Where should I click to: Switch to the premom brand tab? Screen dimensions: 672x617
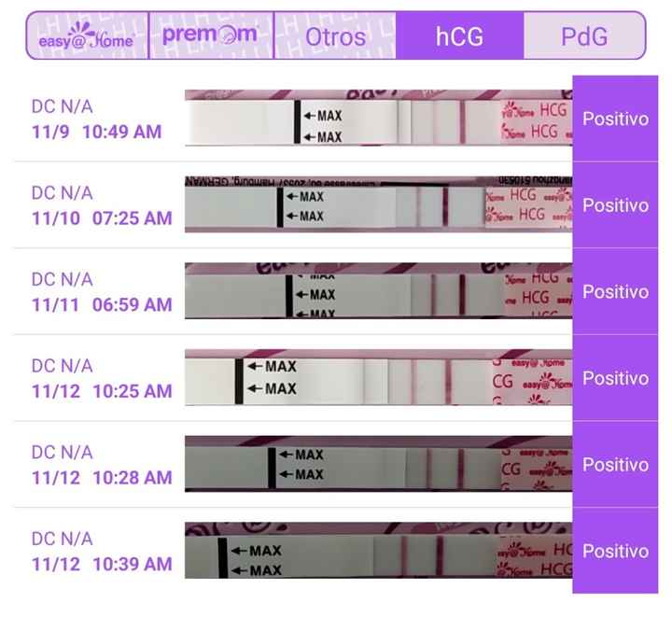click(x=211, y=35)
